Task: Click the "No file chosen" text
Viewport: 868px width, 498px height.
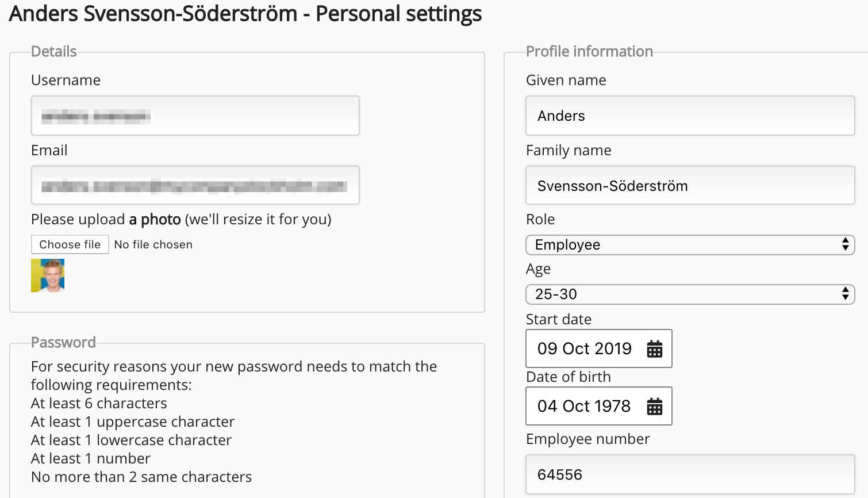Action: pyautogui.click(x=153, y=245)
